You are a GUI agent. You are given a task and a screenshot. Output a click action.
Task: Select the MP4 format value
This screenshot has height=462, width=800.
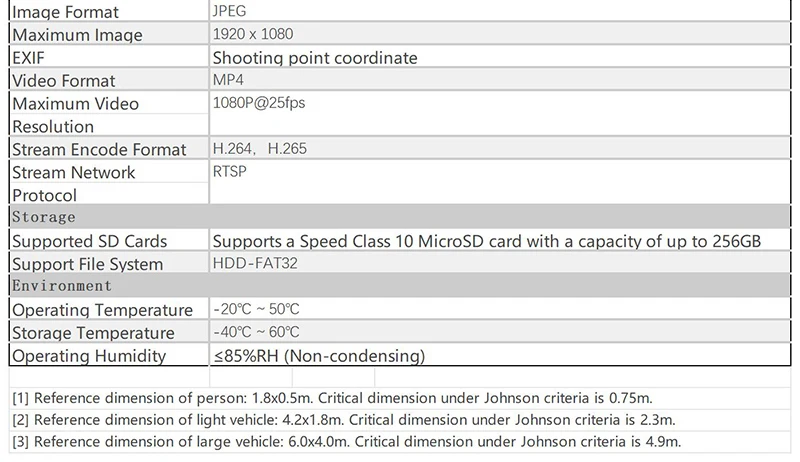(x=228, y=80)
